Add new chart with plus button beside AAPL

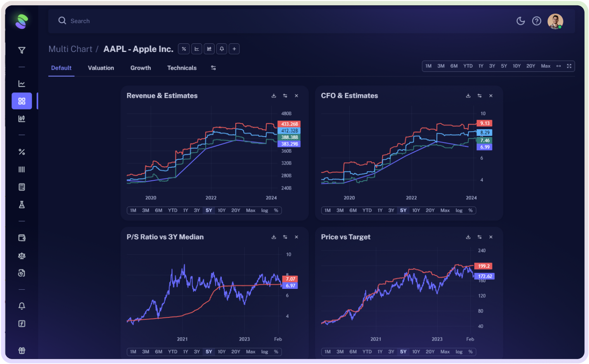coord(234,49)
